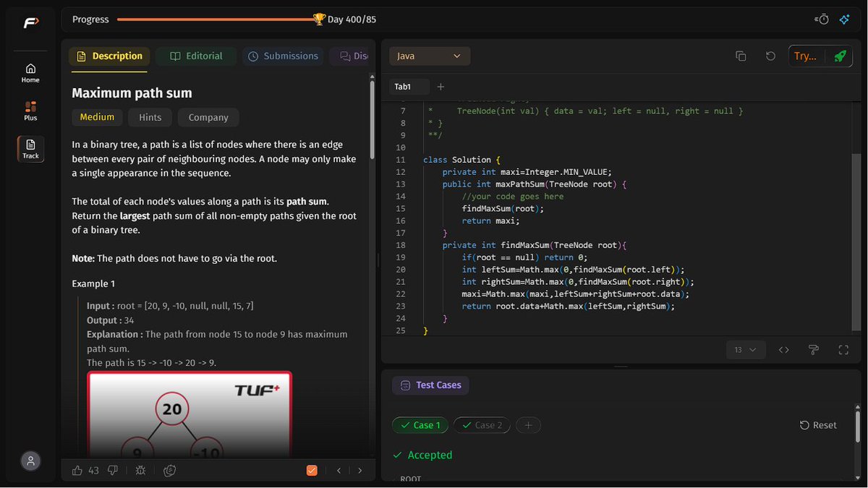Click the Maximum path sum title

(x=132, y=93)
